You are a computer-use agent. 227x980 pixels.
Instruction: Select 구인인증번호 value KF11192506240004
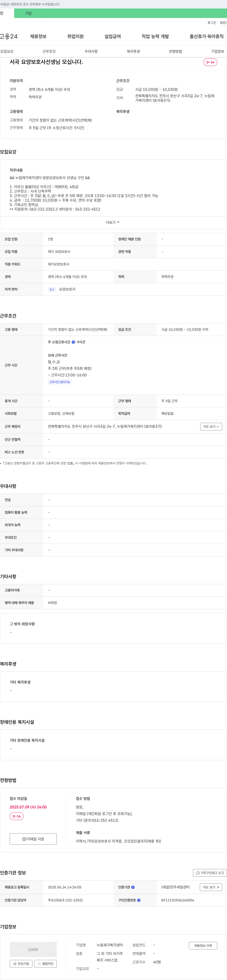(x=178, y=900)
